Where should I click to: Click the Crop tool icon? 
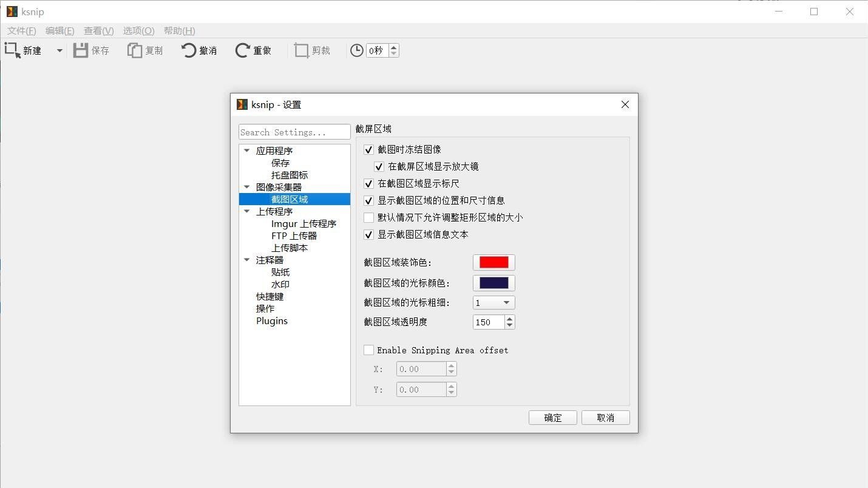point(302,50)
